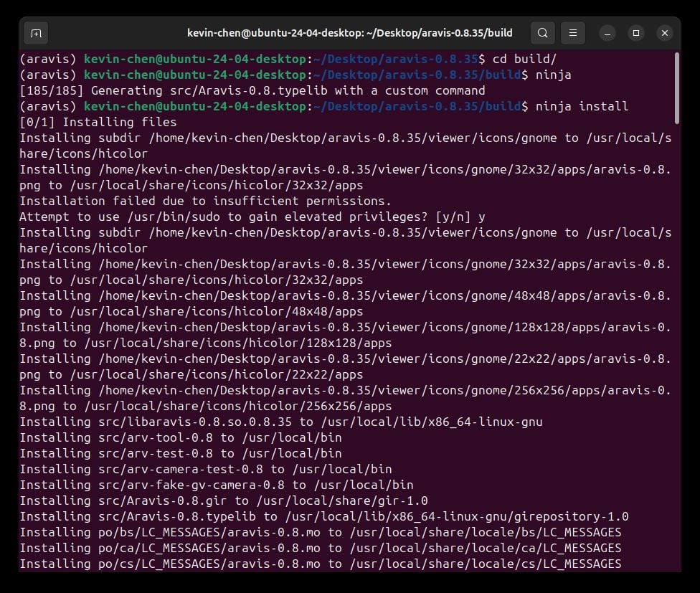Click the '[0/1] Installing files' line
700x593 pixels.
(98, 123)
